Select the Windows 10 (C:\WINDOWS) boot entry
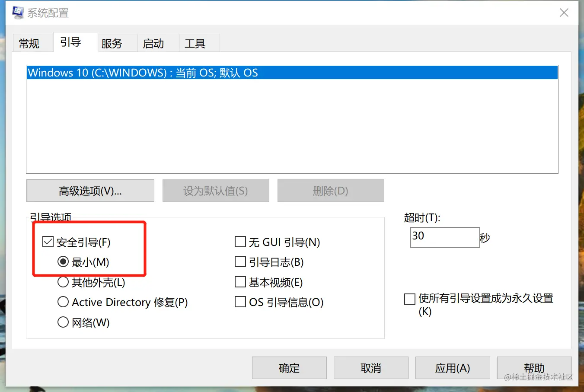 tap(292, 73)
